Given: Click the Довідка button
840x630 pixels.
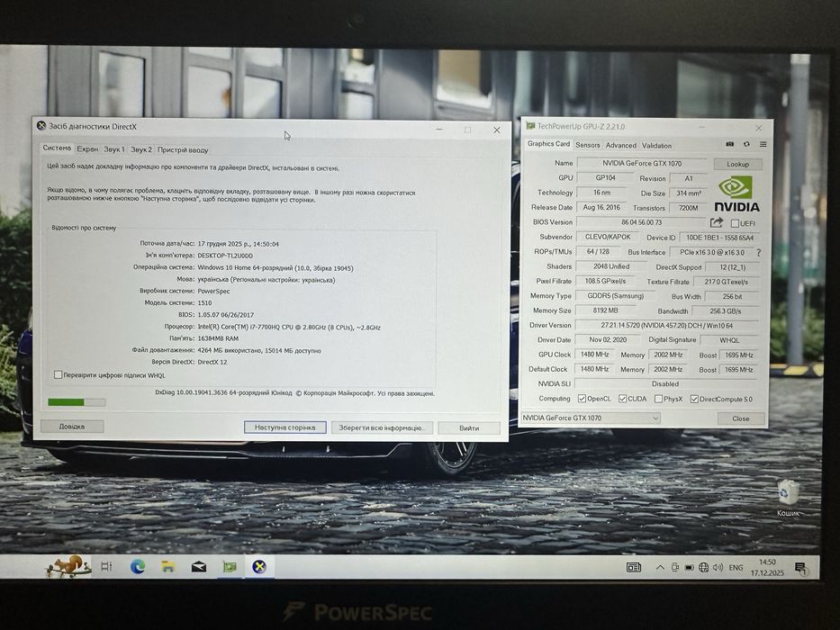Looking at the screenshot, I should pyautogui.click(x=72, y=427).
